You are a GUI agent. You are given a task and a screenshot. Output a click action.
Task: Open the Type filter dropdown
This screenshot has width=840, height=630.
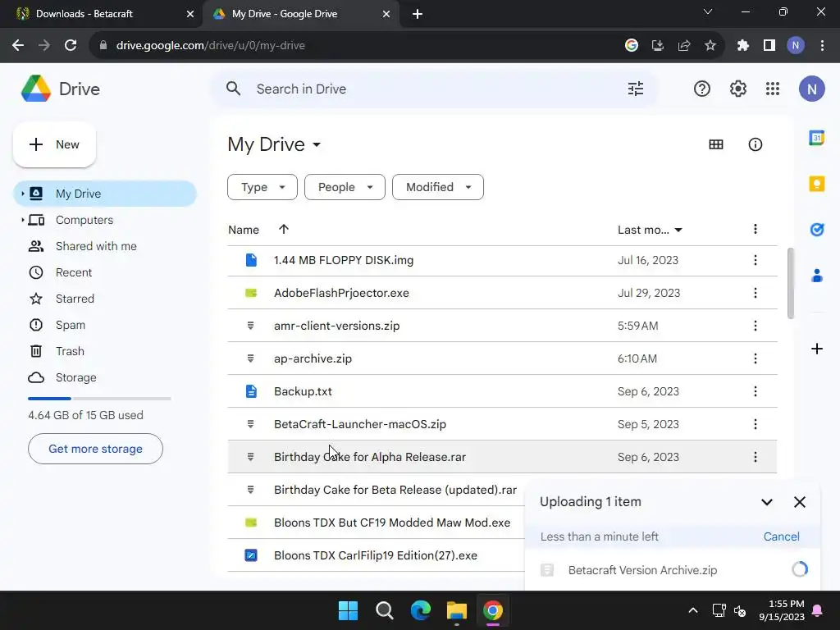click(x=262, y=187)
